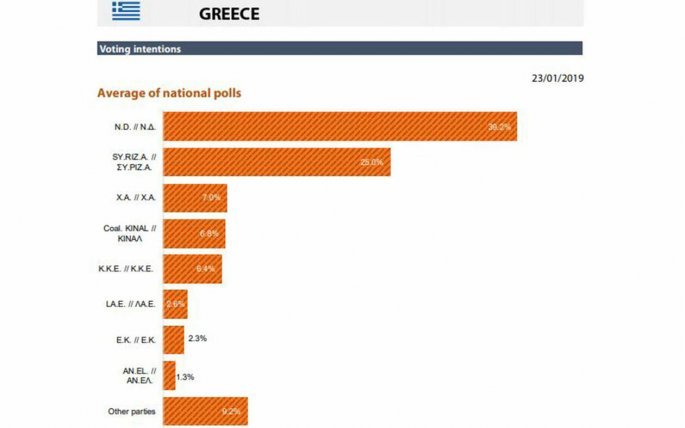Image resolution: width=685 pixels, height=428 pixels.
Task: Click the Greek flag icon
Action: (x=126, y=11)
